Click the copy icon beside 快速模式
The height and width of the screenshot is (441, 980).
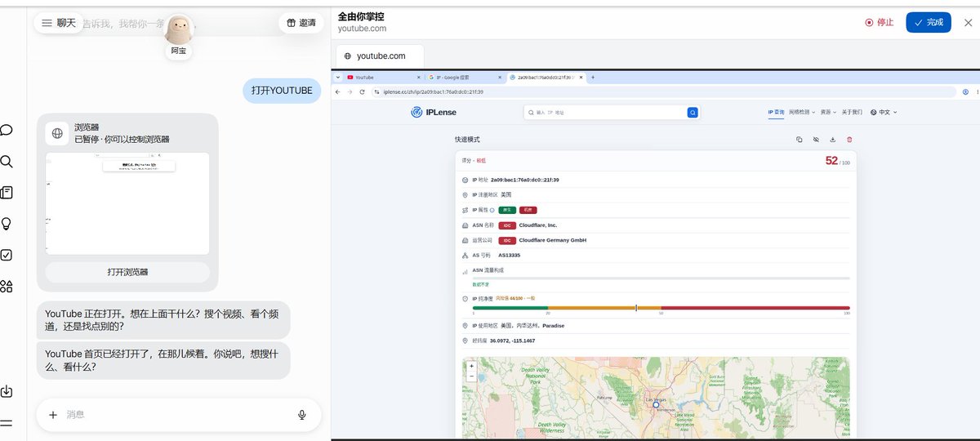click(x=800, y=140)
